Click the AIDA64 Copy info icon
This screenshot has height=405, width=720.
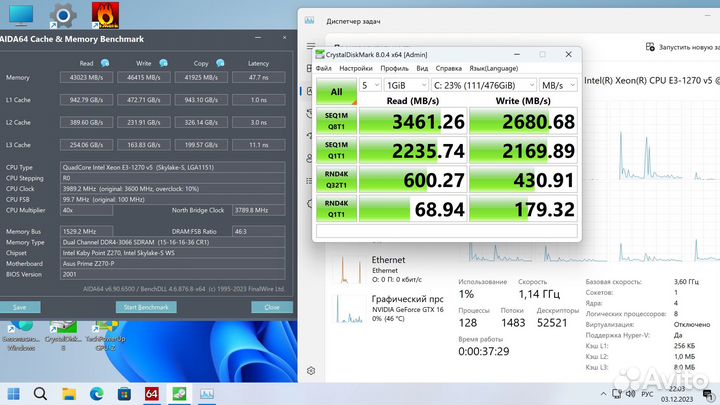(220, 63)
